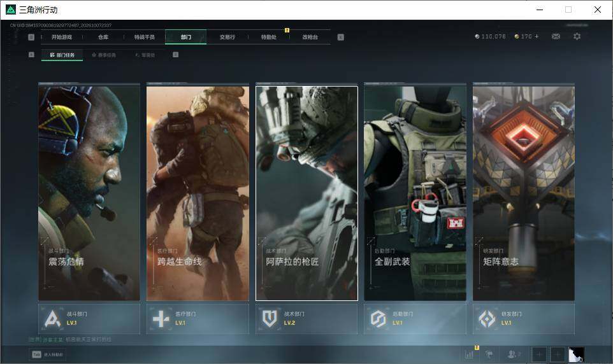
Task: Click the 战术部门 LV.2 level label
Action: (x=289, y=323)
